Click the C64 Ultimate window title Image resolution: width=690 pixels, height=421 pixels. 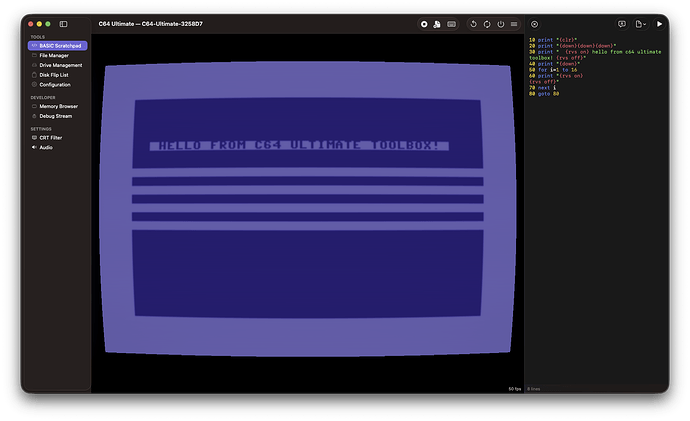click(150, 24)
